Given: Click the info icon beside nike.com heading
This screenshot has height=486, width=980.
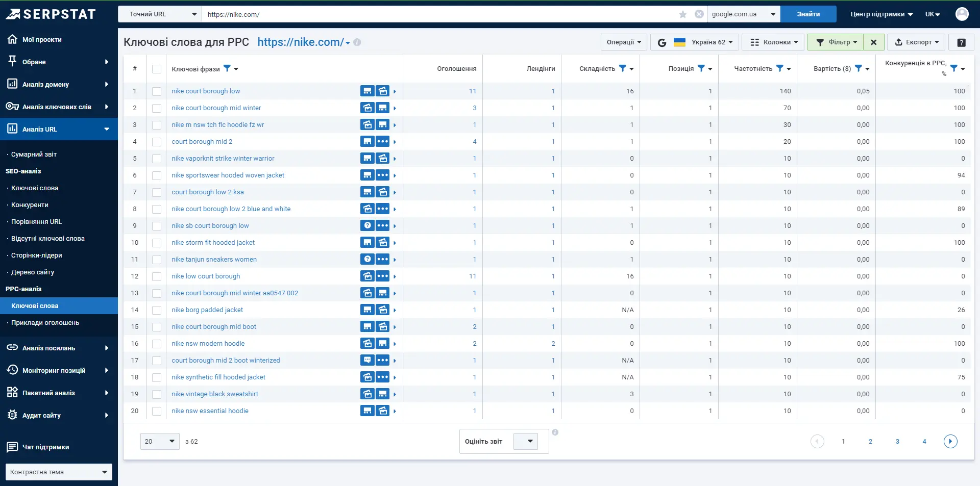Looking at the screenshot, I should [357, 42].
